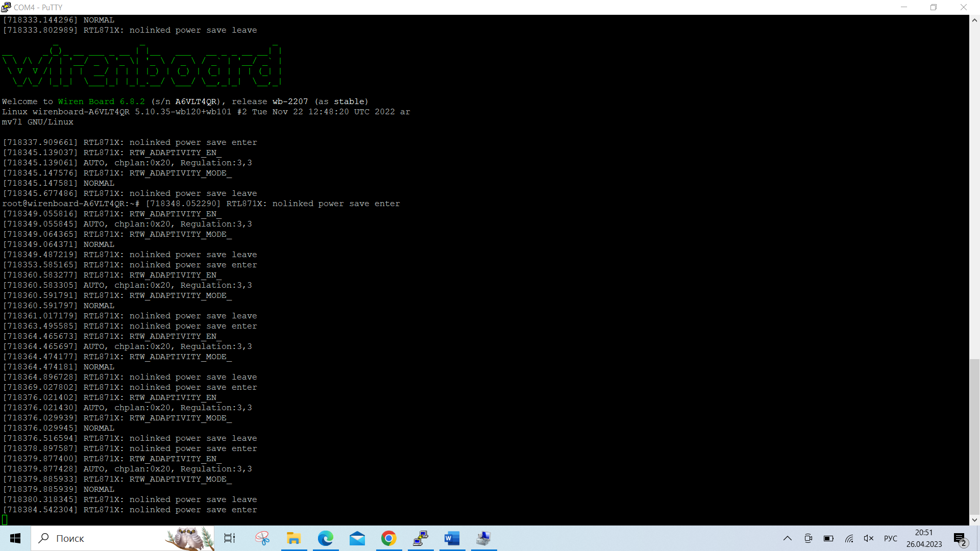Click the green terminal cursor on the last line

(x=5, y=520)
